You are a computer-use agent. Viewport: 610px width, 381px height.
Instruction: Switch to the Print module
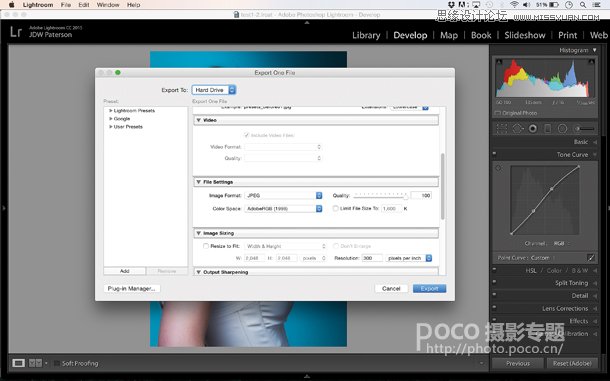568,35
